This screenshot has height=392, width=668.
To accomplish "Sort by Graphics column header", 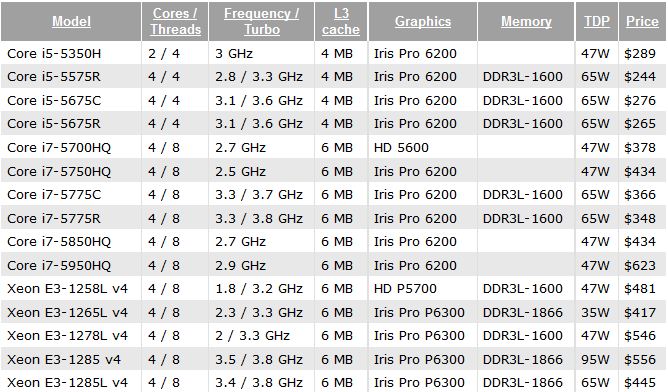I will [x=423, y=21].
